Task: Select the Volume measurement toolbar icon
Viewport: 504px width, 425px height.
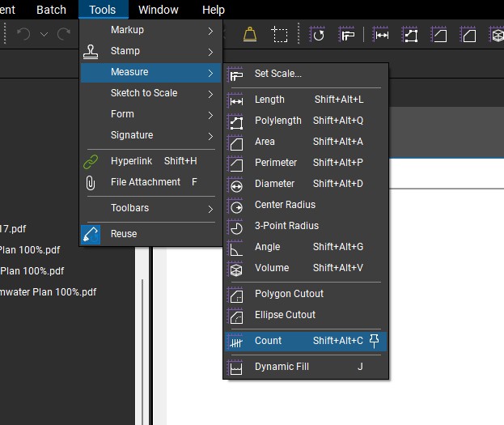Action: [x=497, y=35]
